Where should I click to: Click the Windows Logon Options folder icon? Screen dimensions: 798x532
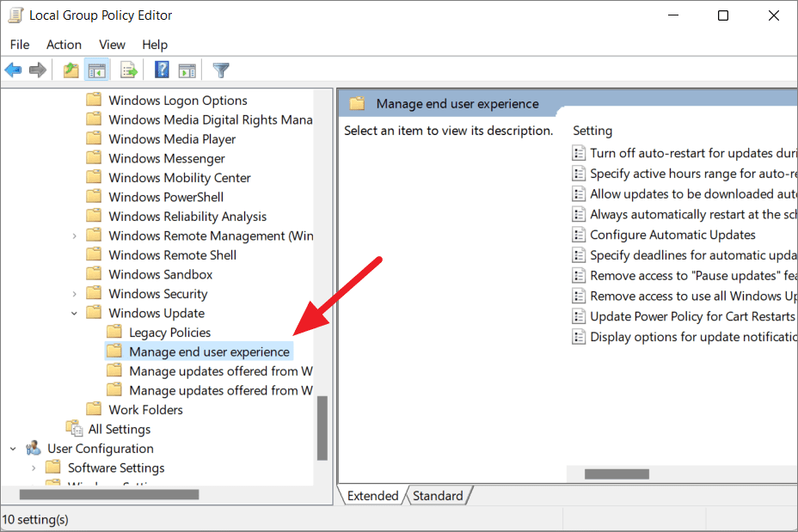tap(94, 99)
